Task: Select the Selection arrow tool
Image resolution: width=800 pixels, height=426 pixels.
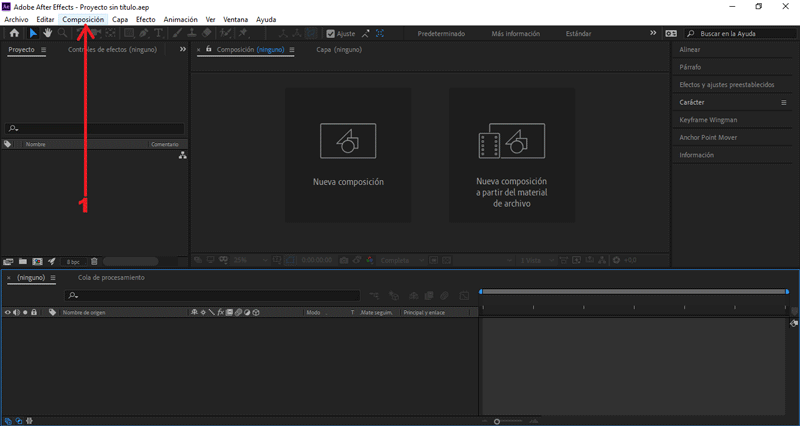Action: click(x=32, y=33)
